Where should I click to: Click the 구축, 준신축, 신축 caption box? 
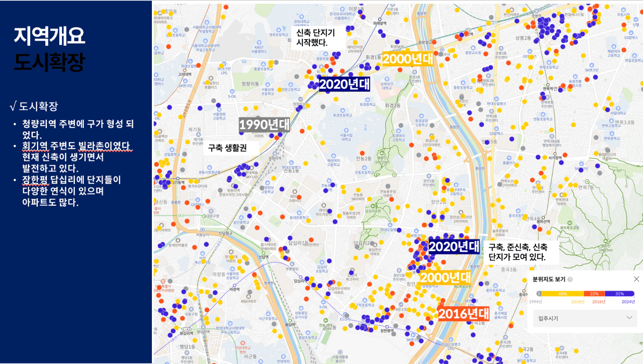(x=521, y=252)
